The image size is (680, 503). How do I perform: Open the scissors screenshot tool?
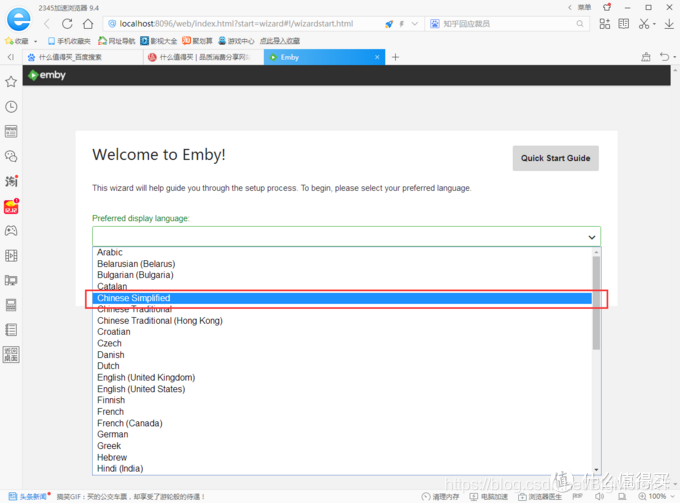(644, 24)
